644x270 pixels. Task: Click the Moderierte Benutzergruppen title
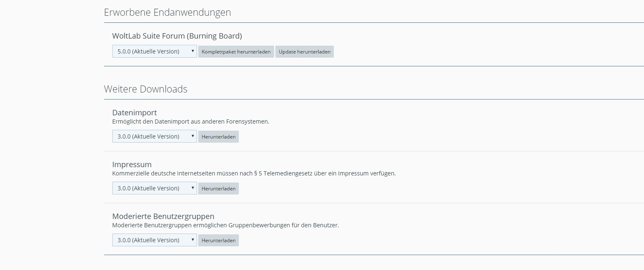(x=163, y=216)
